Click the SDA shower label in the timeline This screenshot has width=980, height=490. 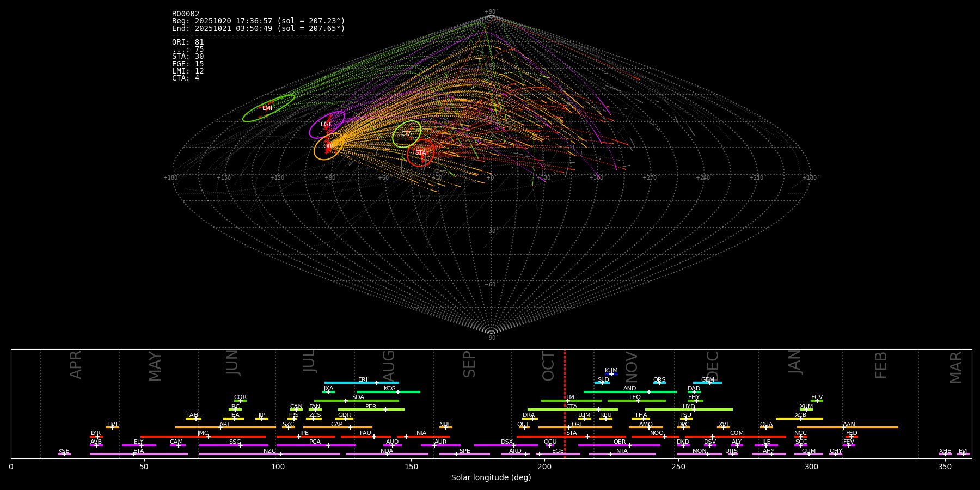tap(358, 397)
